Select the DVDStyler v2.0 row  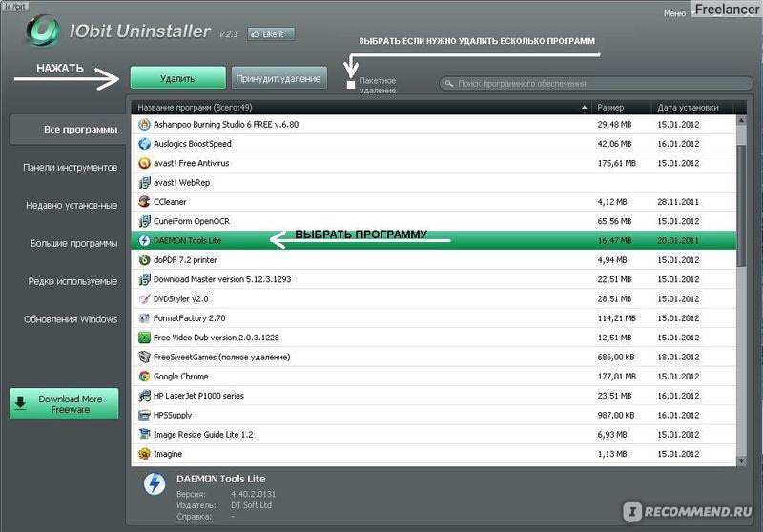[x=433, y=299]
